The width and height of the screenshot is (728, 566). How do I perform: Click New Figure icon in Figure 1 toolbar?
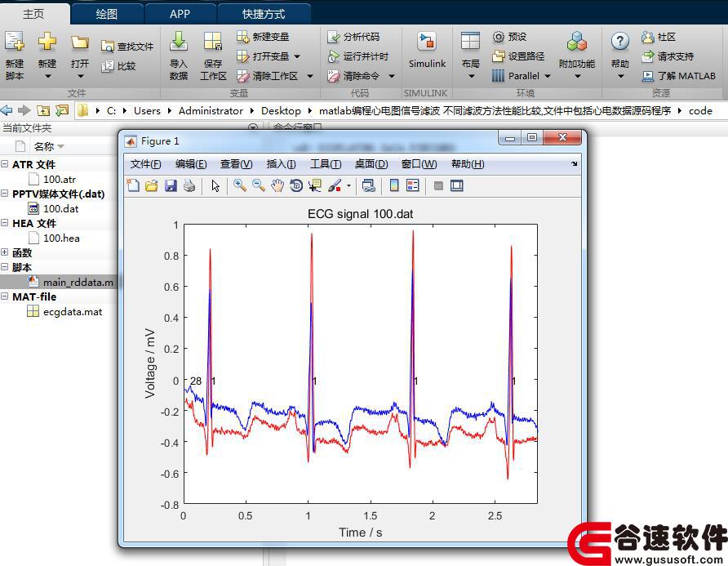[133, 185]
